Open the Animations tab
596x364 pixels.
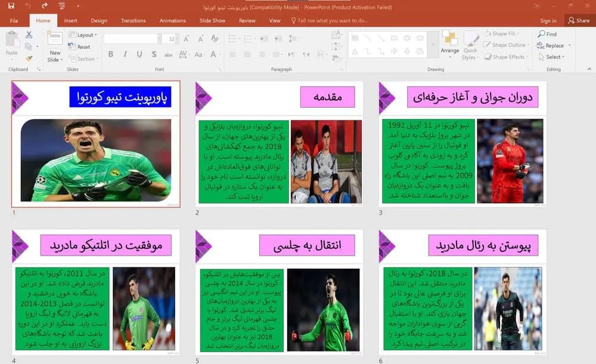pos(173,20)
